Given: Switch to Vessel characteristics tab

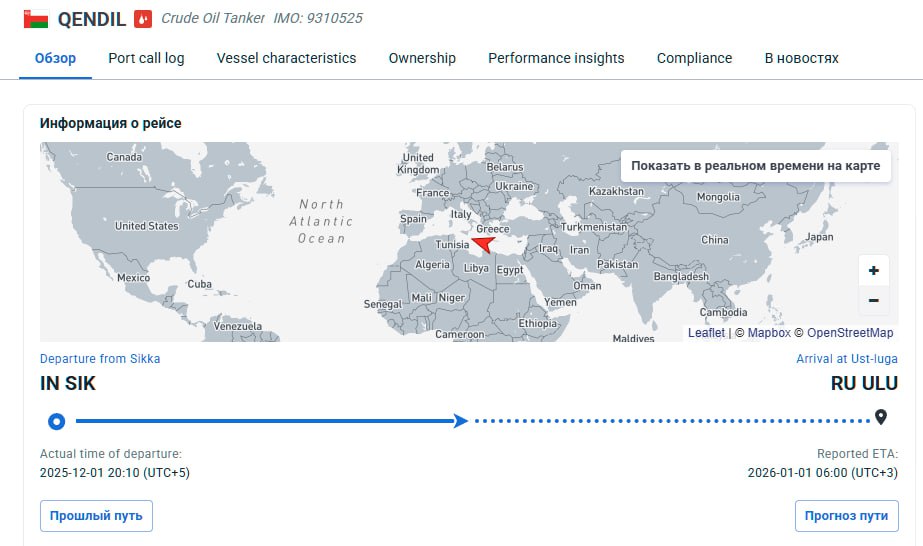Looking at the screenshot, I should pyautogui.click(x=286, y=58).
